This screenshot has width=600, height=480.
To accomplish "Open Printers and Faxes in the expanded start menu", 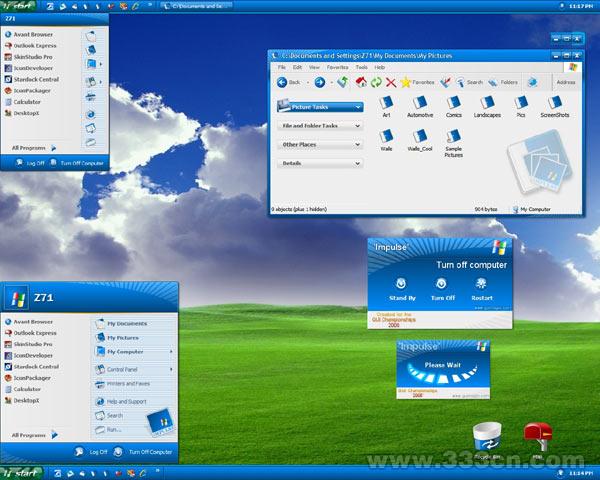I will [x=122, y=384].
